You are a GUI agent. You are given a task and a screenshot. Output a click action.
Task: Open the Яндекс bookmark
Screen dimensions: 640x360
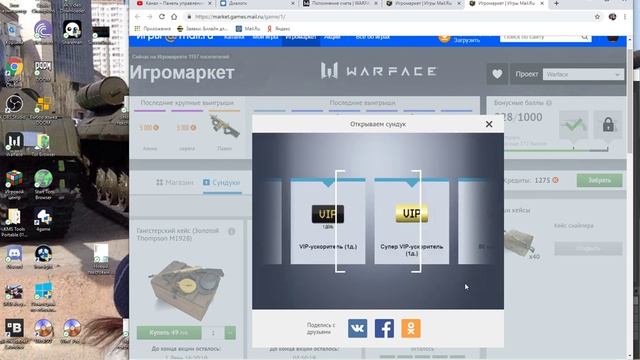[x=278, y=29]
